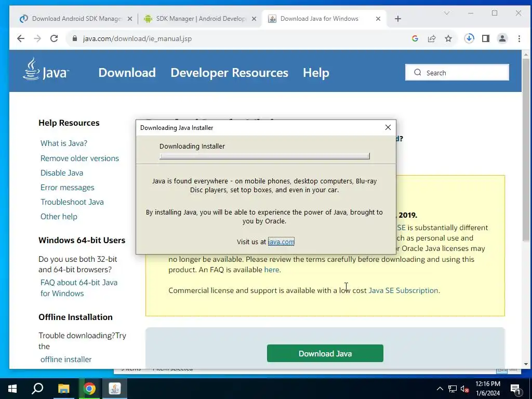
Task: Open the 'Troubleshoot Java' link
Action: [72, 202]
